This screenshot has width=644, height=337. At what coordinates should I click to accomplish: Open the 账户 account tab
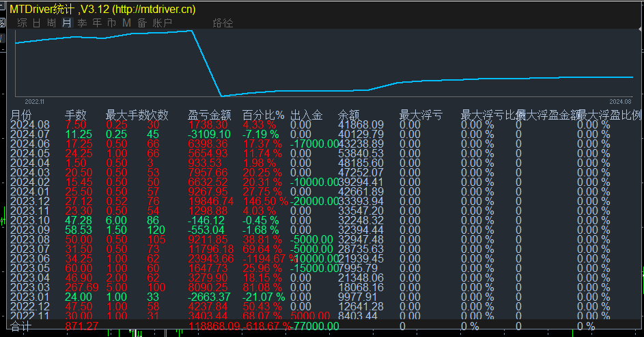pos(163,23)
